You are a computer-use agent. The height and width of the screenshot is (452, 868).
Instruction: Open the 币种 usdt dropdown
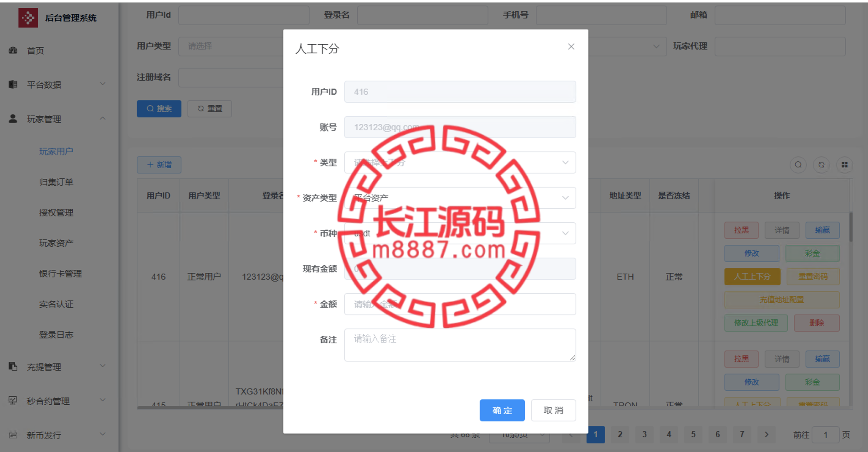click(x=460, y=233)
